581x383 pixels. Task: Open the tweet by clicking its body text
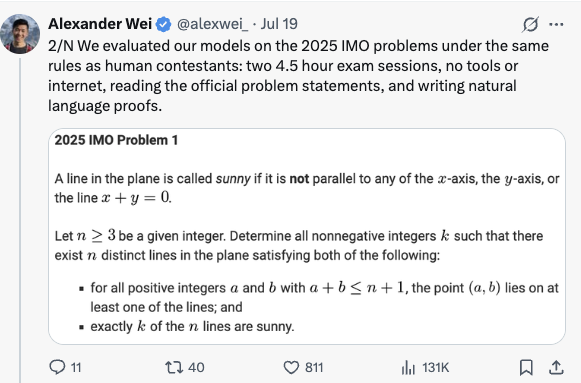[298, 76]
